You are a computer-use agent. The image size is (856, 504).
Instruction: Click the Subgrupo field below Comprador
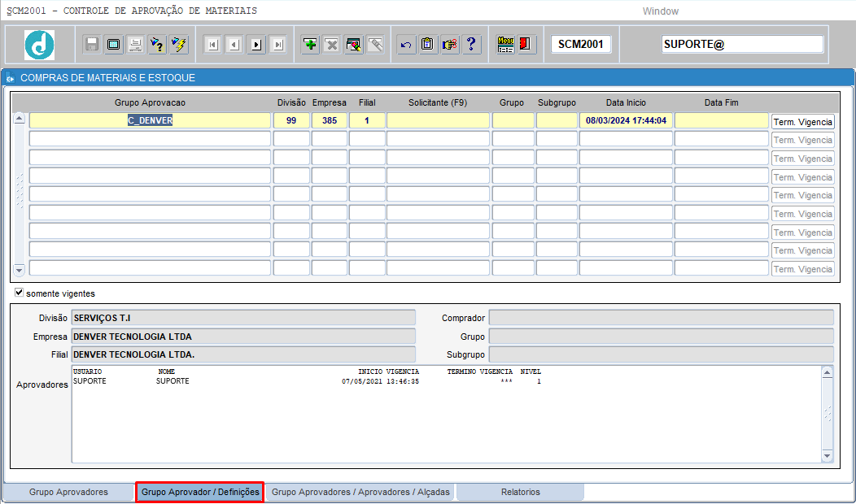(661, 354)
